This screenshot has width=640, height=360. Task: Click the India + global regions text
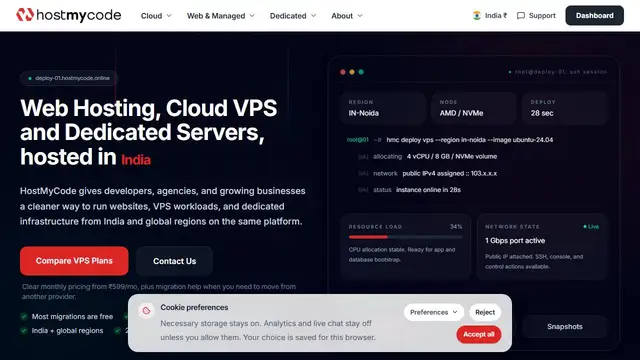67,331
